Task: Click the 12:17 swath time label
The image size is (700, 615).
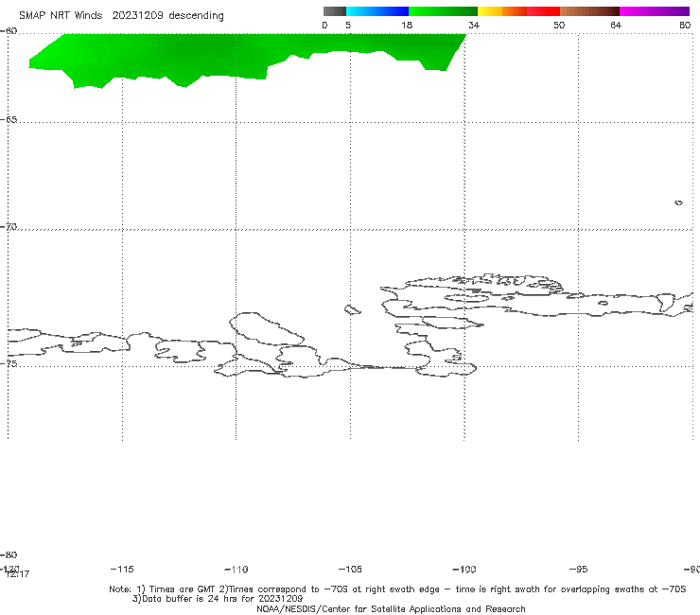Action: tap(18, 574)
